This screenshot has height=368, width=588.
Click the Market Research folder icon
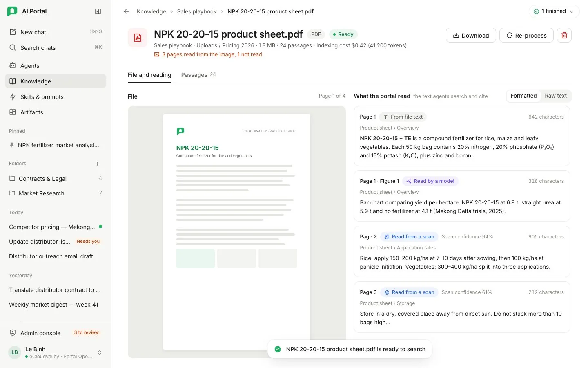pos(12,193)
